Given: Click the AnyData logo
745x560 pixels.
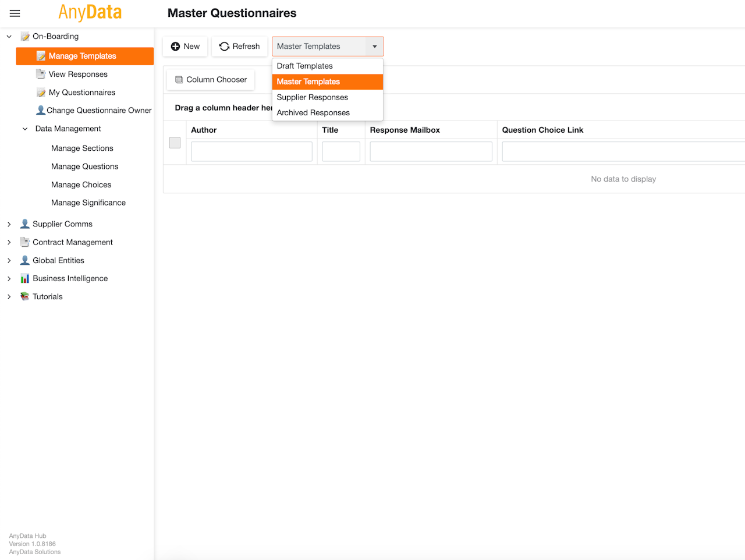Looking at the screenshot, I should (90, 12).
